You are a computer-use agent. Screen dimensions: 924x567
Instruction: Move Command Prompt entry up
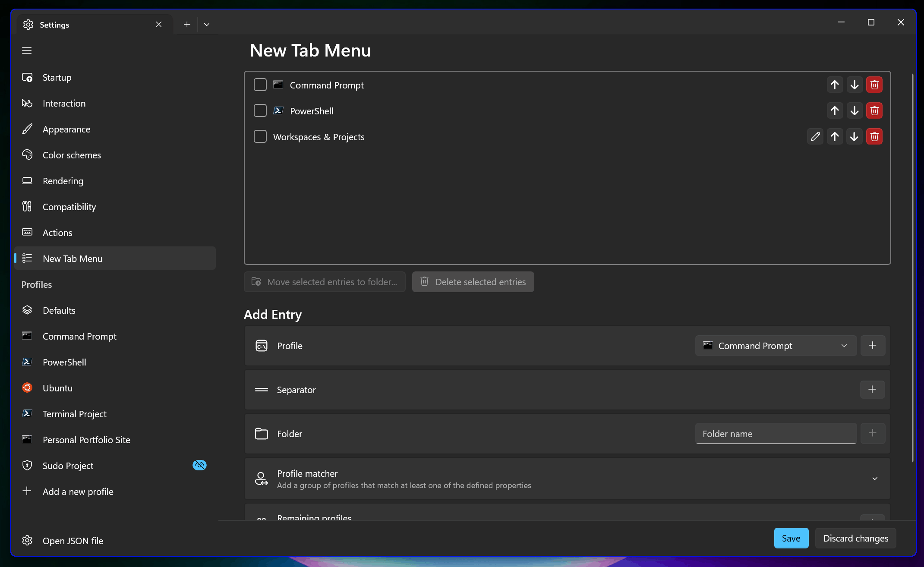[835, 85]
